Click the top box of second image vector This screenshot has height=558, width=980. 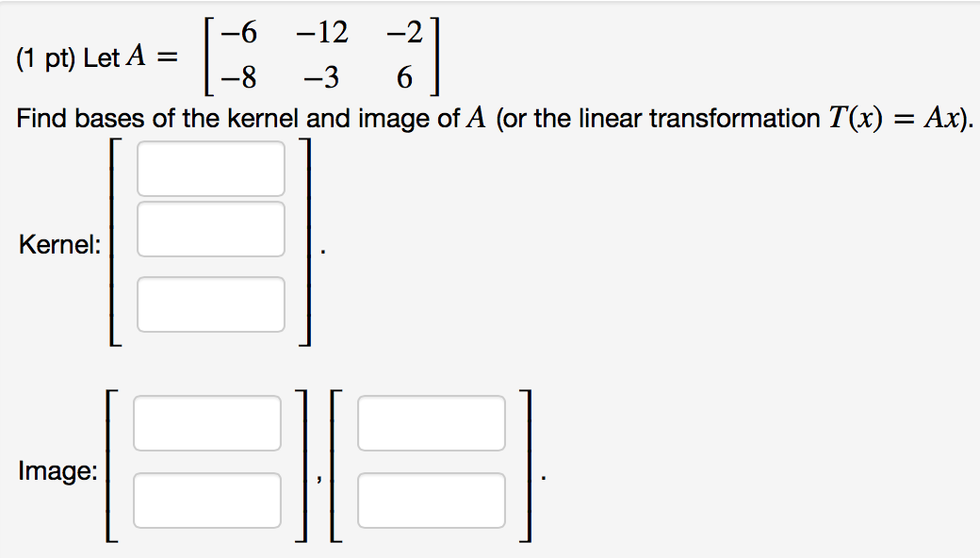432,424
